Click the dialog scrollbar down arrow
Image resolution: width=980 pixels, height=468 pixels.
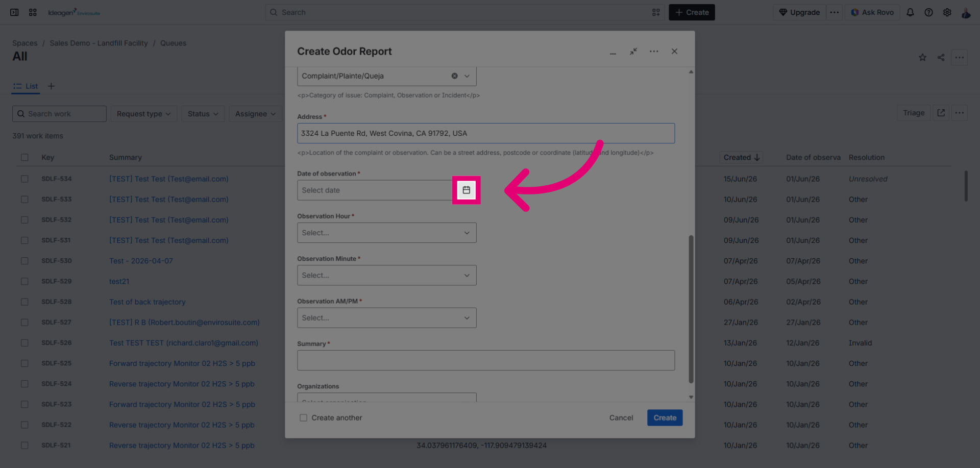point(691,397)
